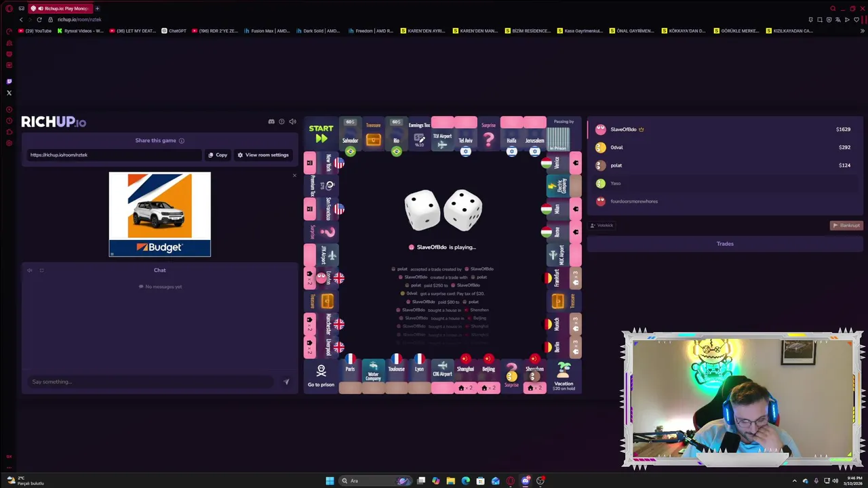
Task: Open the Frankfurt property tile
Action: 564,278
